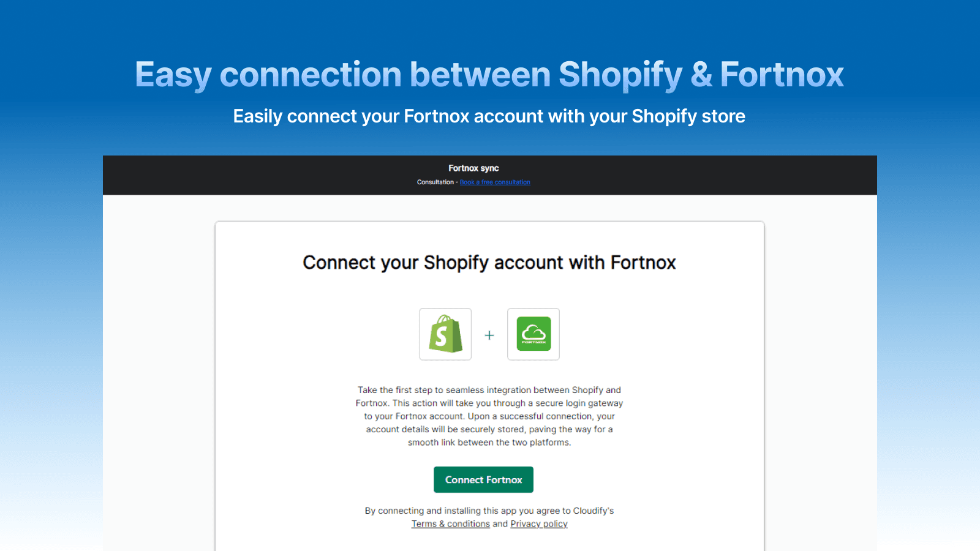Click the Easy connection between Shopify & Fortnox headline

tap(489, 75)
